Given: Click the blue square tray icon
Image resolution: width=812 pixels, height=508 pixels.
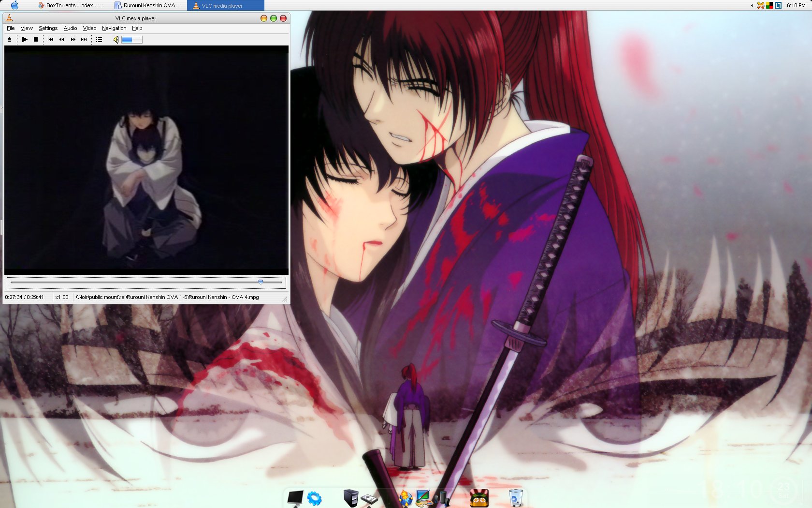Looking at the screenshot, I should (778, 5).
